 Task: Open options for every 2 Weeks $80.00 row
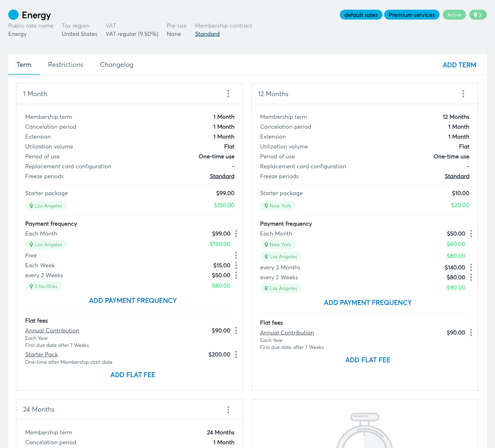[471, 277]
